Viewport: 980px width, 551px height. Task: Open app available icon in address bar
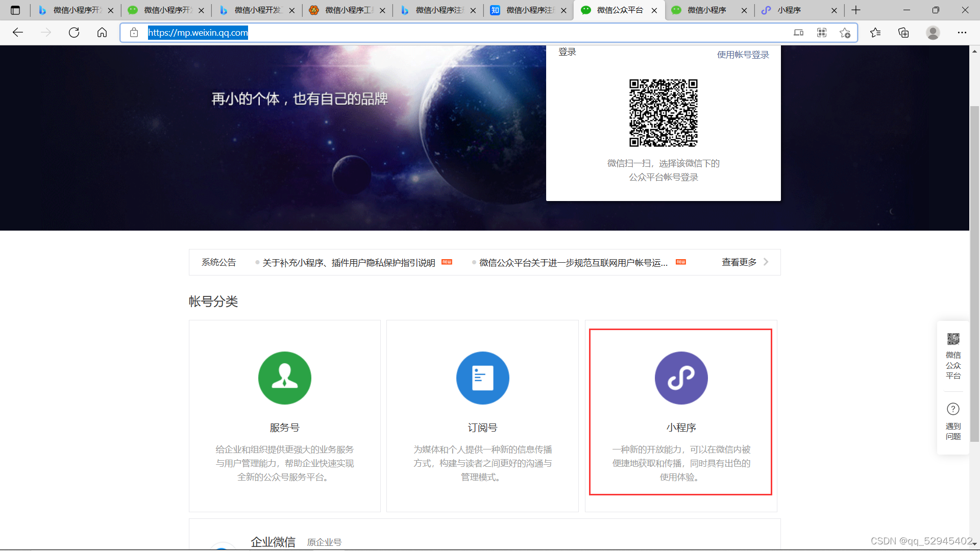tap(799, 33)
